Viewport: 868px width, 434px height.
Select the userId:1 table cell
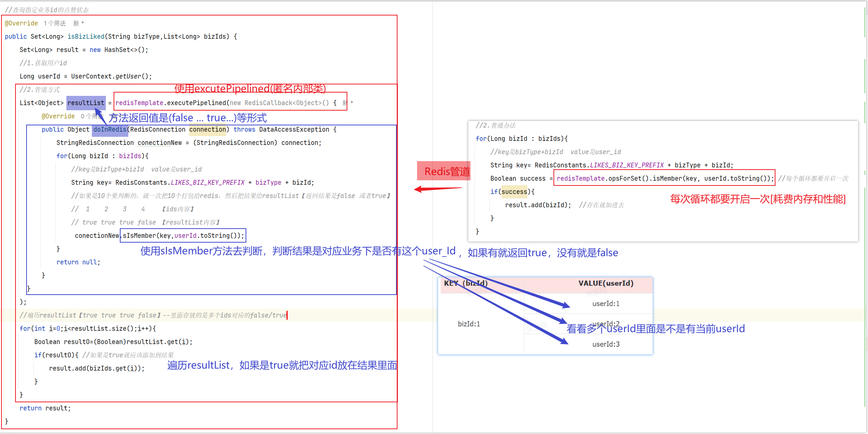click(605, 303)
